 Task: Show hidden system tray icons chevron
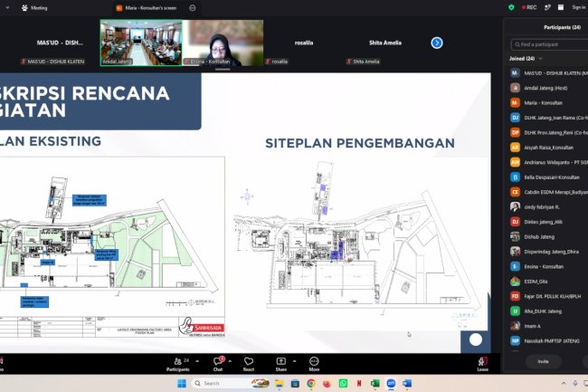pos(564,383)
